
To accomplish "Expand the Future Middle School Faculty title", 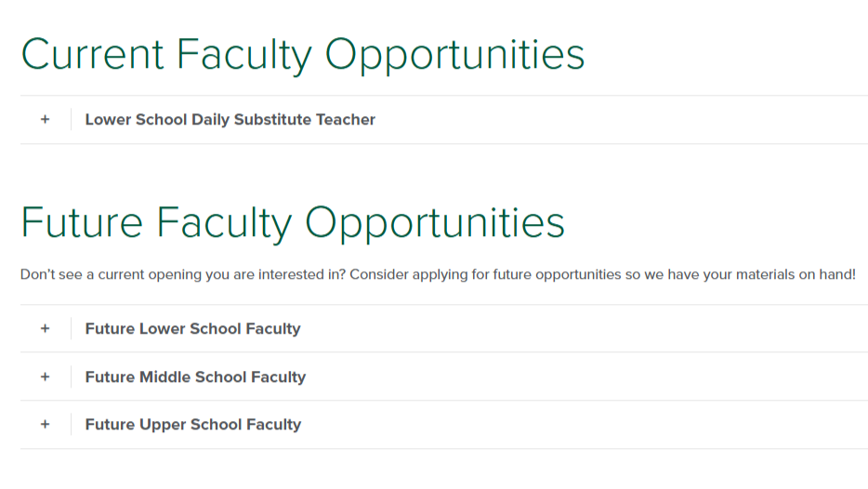I will (x=195, y=377).
